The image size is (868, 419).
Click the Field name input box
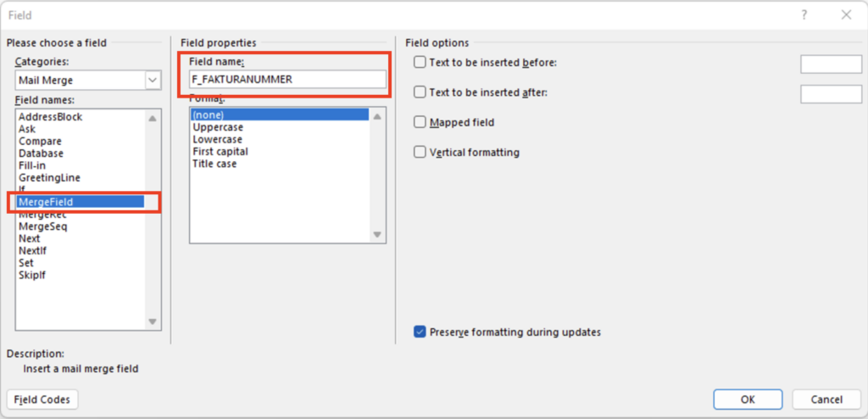(x=287, y=79)
